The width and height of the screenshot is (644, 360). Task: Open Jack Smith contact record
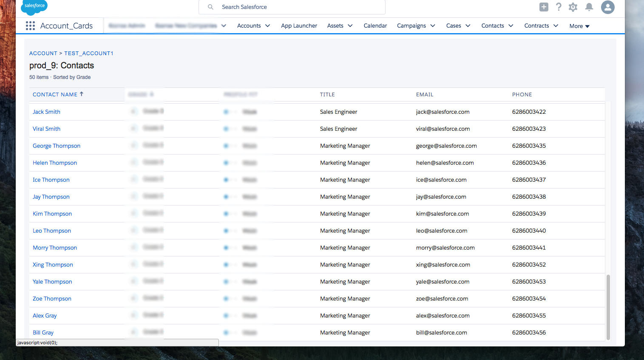point(46,112)
